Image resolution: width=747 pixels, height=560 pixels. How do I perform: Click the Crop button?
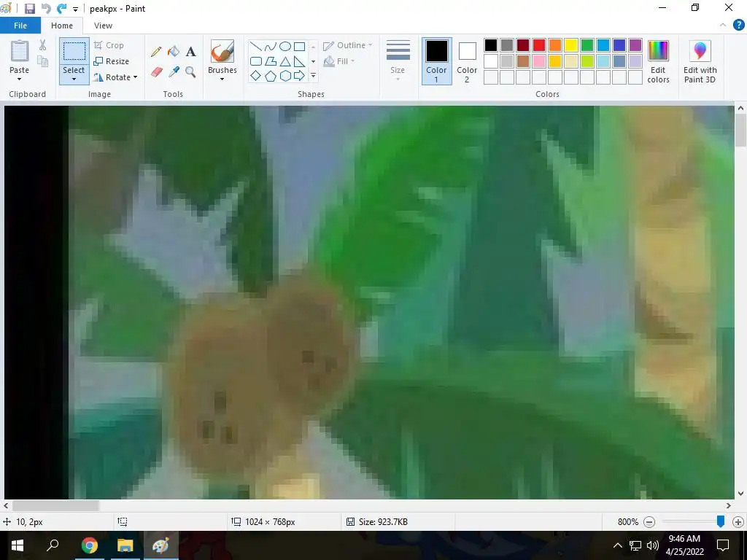[x=109, y=45]
